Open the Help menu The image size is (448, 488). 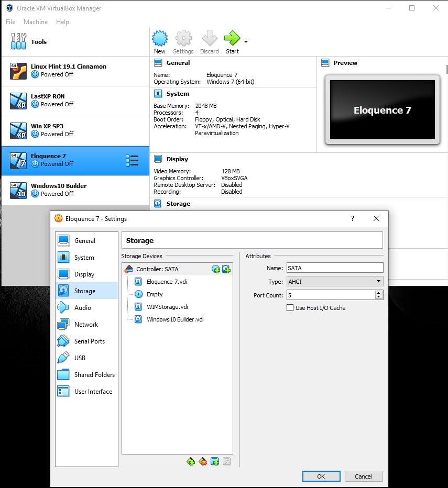[63, 22]
